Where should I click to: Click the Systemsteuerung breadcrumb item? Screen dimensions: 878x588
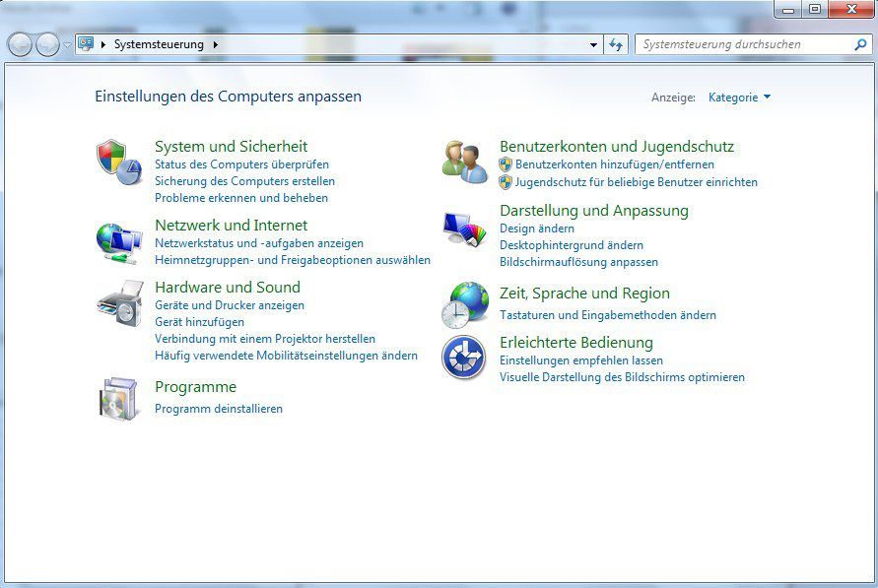pos(159,45)
